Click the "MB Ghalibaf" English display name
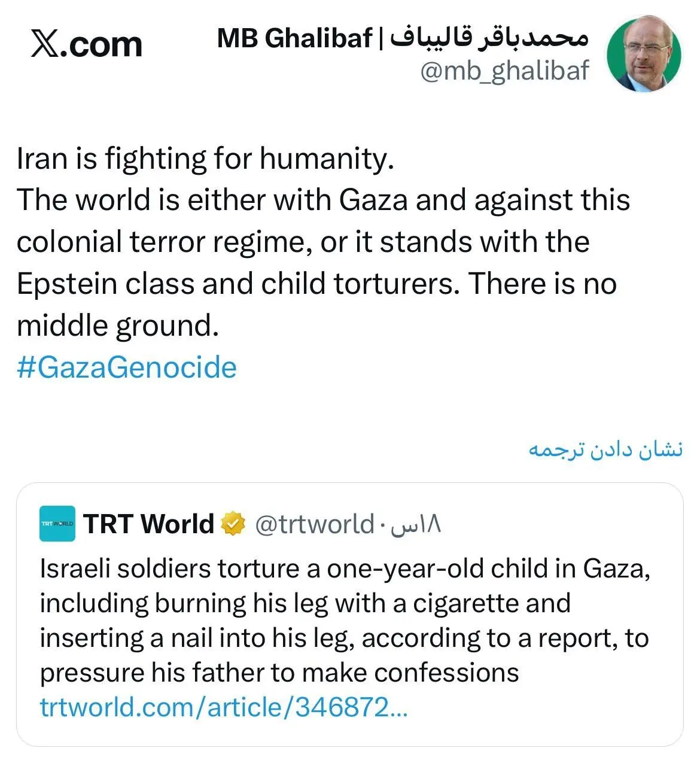Screen dimensions: 700x763 (294, 38)
